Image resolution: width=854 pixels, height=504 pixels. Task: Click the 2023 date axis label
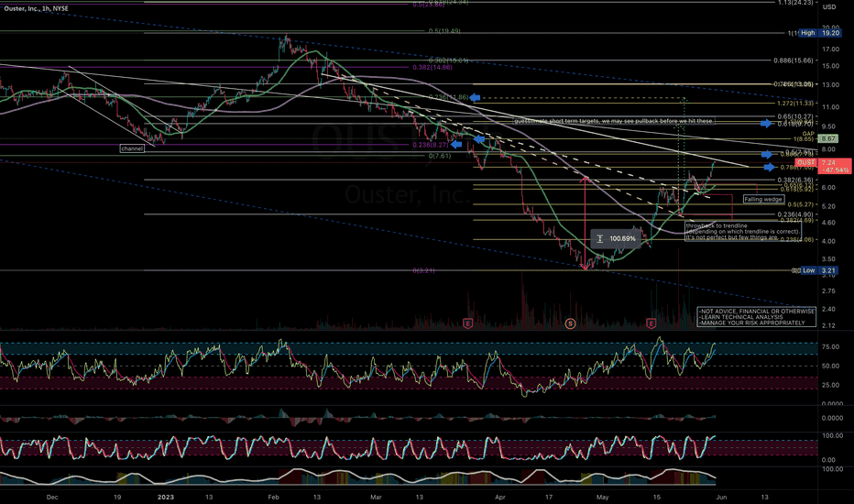[166, 497]
